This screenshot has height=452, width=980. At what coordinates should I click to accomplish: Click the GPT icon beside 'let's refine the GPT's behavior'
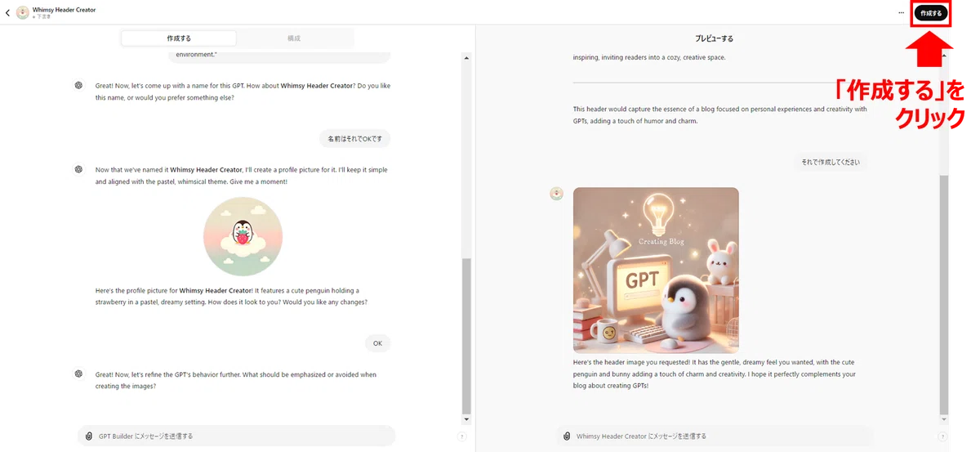[78, 374]
